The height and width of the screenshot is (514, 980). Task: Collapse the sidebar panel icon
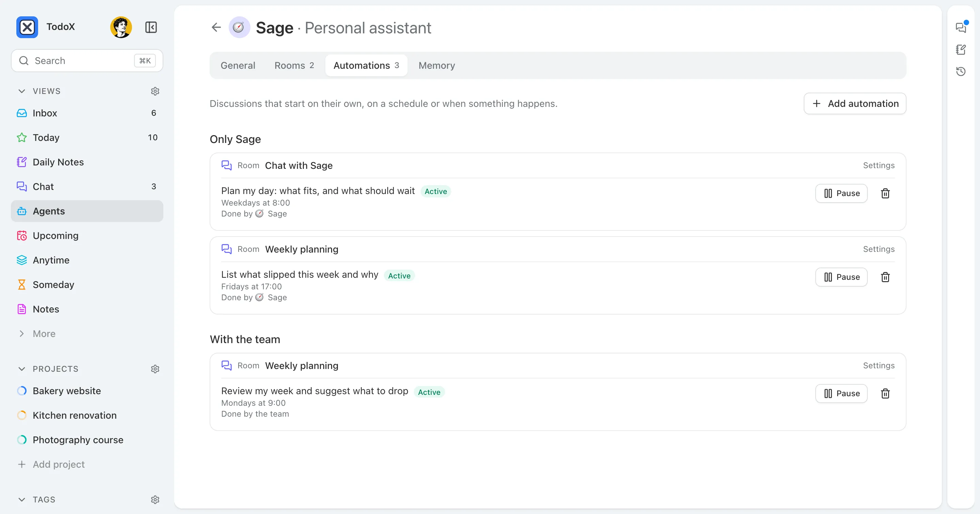(151, 27)
